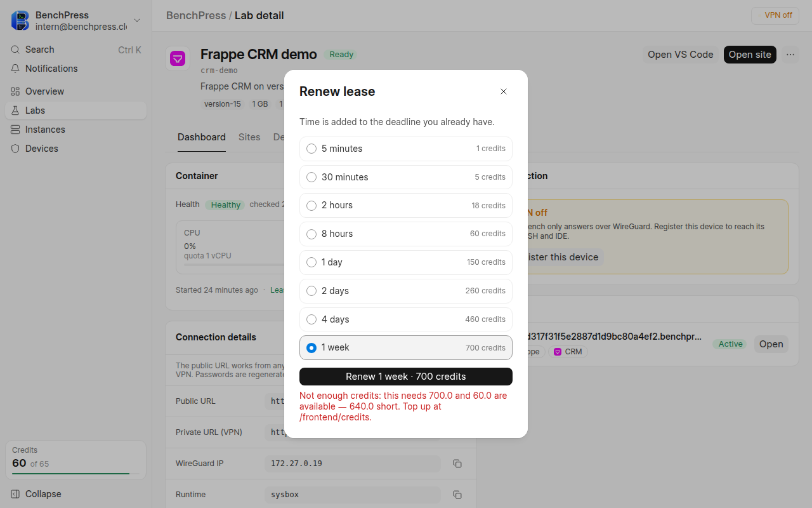812x508 pixels.
Task: Click the Devices shield icon
Action: [x=15, y=149]
